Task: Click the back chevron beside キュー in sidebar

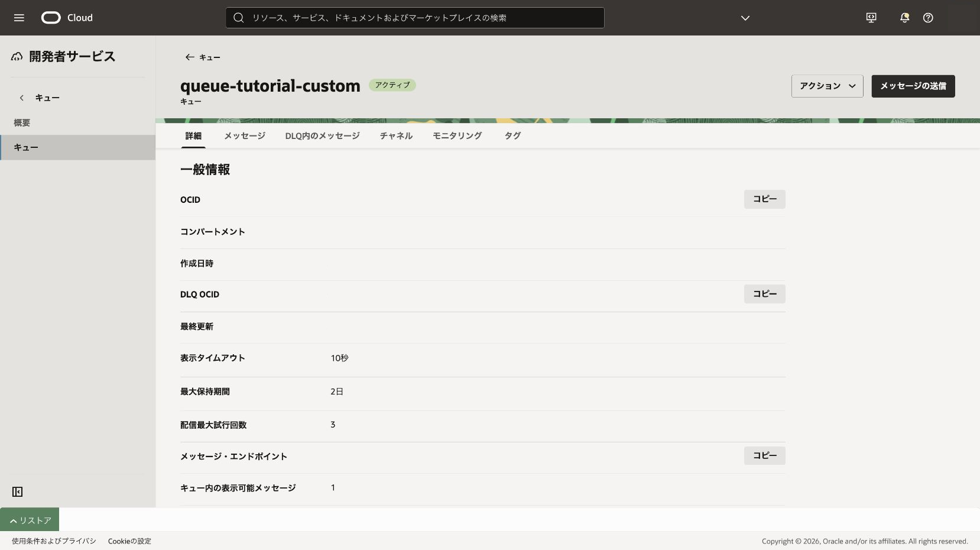Action: pyautogui.click(x=22, y=98)
